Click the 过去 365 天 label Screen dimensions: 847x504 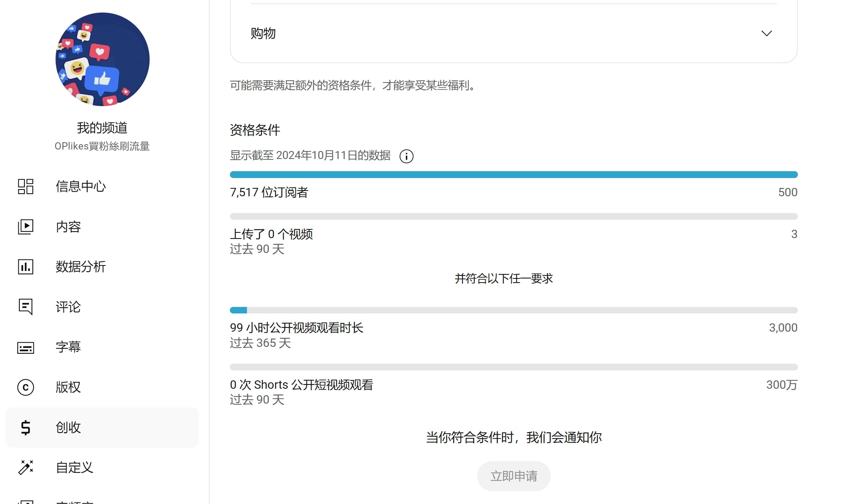[x=260, y=343]
